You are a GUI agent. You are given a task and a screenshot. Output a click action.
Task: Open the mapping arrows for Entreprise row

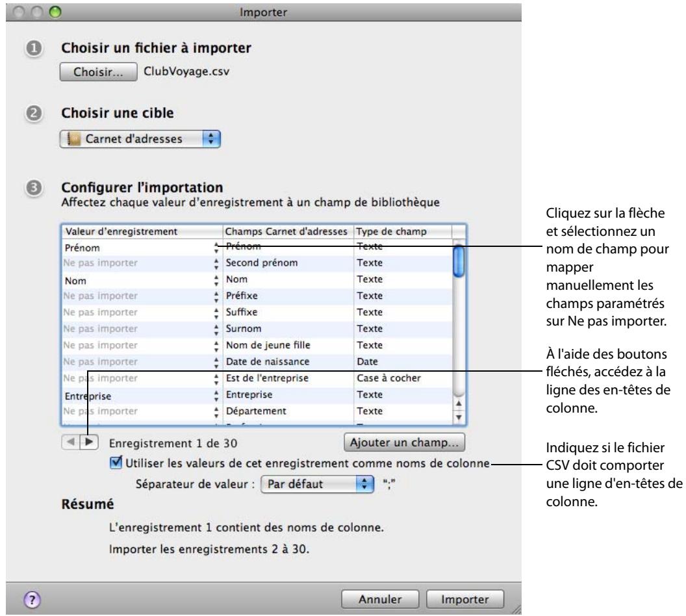click(216, 396)
